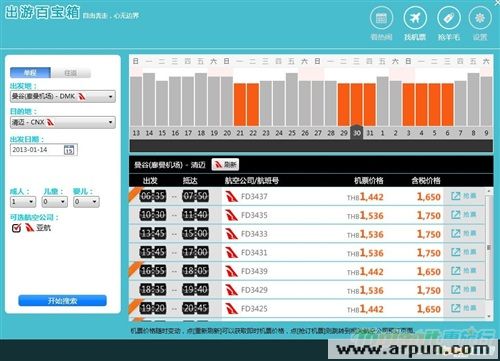This screenshot has width=500, height=361.
Task: Open the 成人 adult count dropdown
Action: (x=23, y=202)
